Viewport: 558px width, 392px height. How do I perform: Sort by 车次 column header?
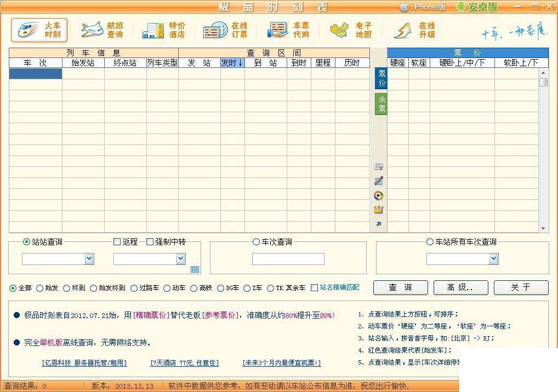pyautogui.click(x=36, y=63)
